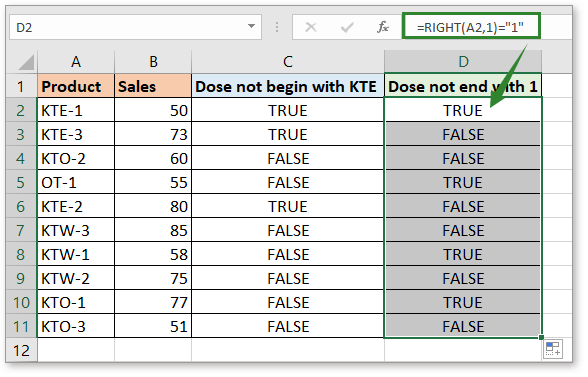Click the Enter checkmark formula bar icon

click(347, 27)
